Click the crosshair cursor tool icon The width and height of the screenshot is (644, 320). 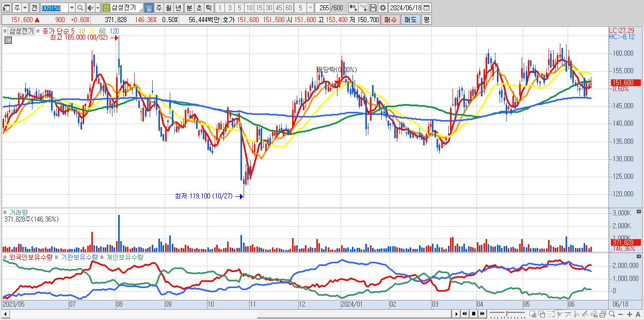click(559, 314)
